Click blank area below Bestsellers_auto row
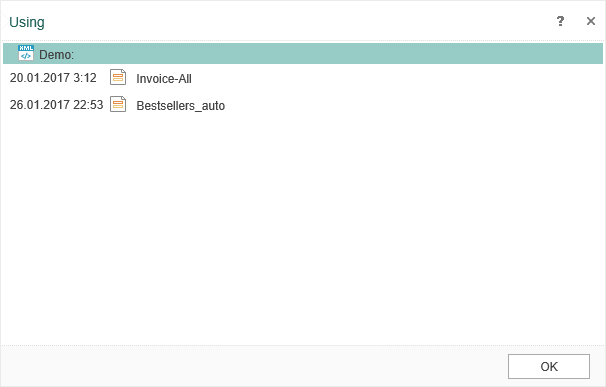 tap(303, 228)
